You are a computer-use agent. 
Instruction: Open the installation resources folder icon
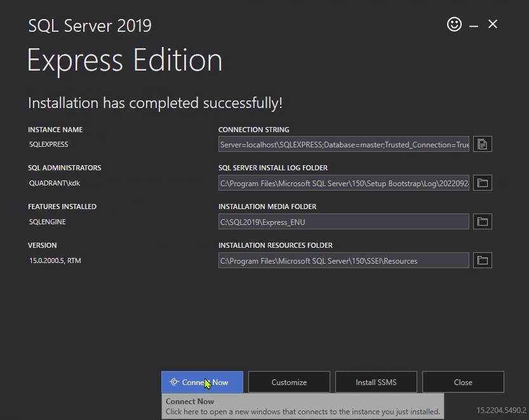click(x=483, y=261)
